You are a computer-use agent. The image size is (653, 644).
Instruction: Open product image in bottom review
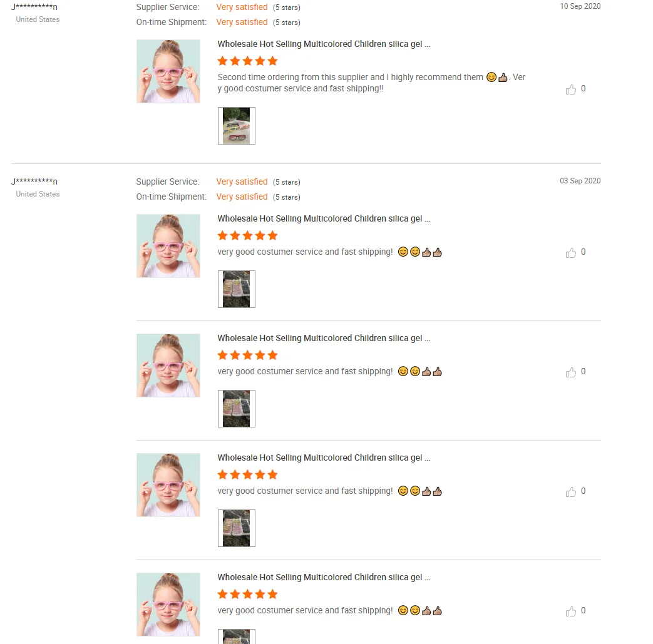pyautogui.click(x=168, y=604)
